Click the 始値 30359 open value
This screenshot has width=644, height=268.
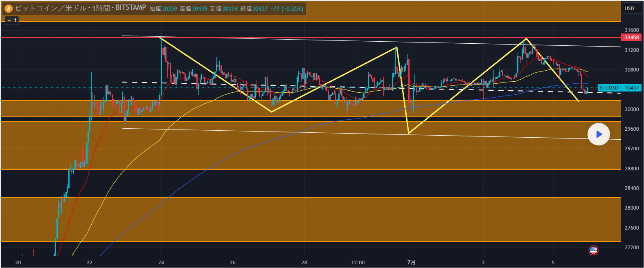163,9
